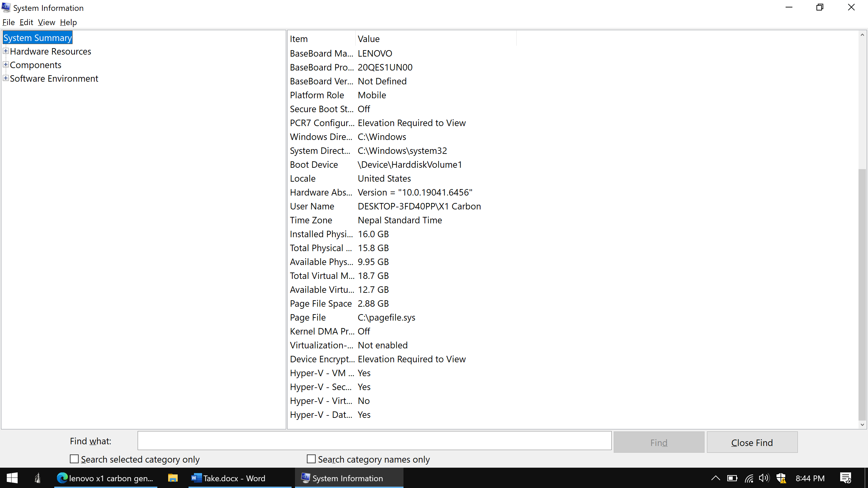Click the Find button
This screenshot has height=488, width=868.
click(x=659, y=442)
